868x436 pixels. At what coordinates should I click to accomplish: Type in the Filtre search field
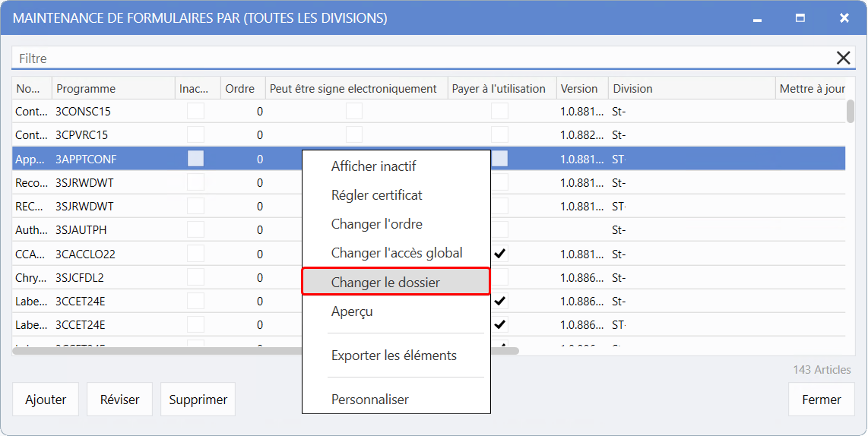pyautogui.click(x=418, y=58)
